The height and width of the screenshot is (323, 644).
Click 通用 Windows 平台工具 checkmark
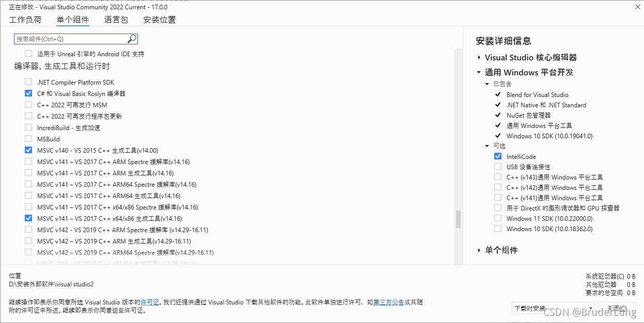pyautogui.click(x=498, y=125)
